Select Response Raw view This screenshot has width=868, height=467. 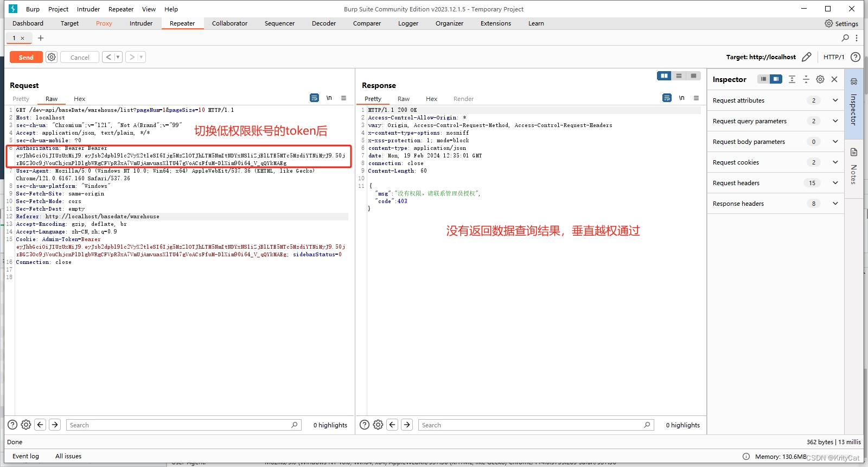coord(404,99)
